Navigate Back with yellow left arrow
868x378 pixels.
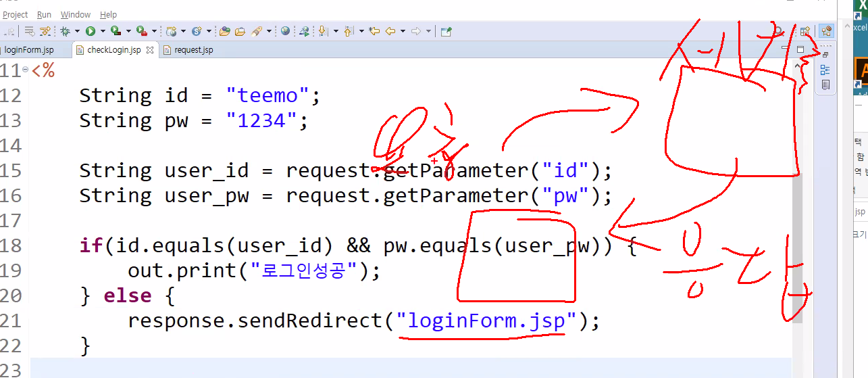pyautogui.click(x=390, y=31)
